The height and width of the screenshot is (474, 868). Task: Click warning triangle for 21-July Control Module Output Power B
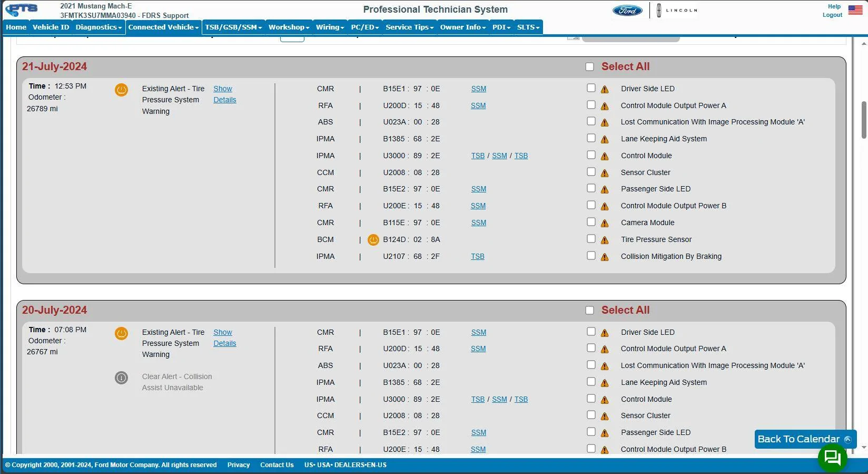click(605, 207)
